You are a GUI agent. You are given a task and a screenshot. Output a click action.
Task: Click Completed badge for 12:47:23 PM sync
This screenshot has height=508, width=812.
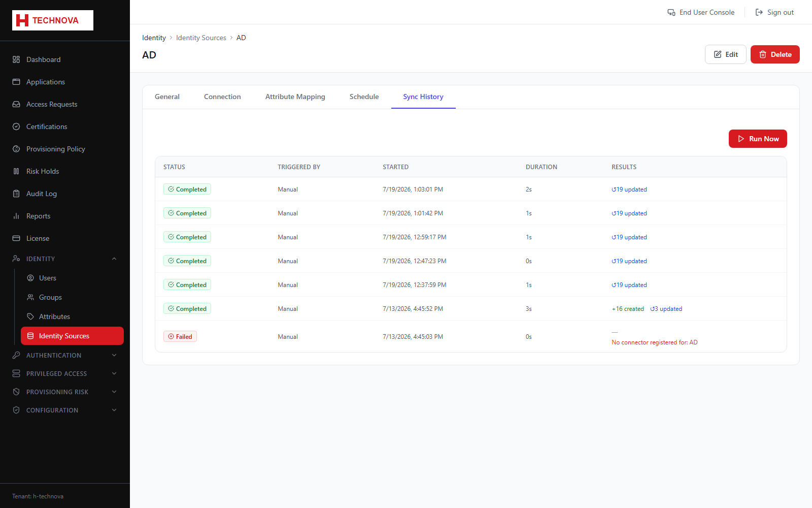coord(187,261)
